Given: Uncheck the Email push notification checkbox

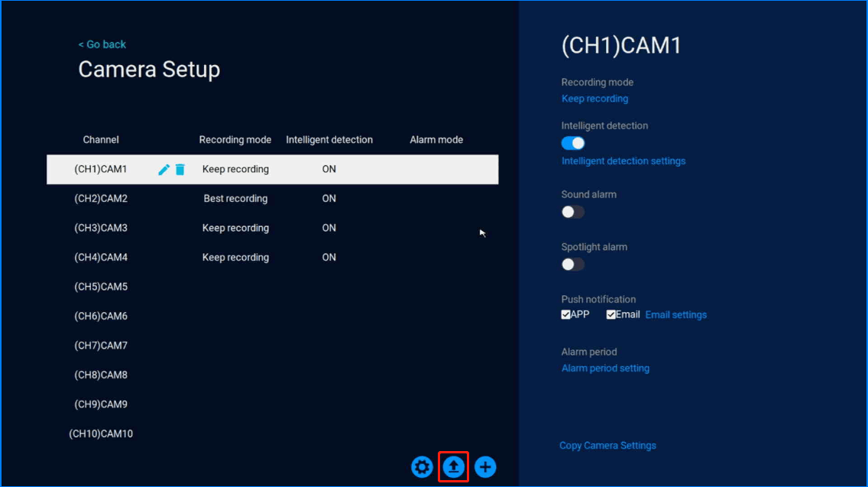Looking at the screenshot, I should 611,314.
